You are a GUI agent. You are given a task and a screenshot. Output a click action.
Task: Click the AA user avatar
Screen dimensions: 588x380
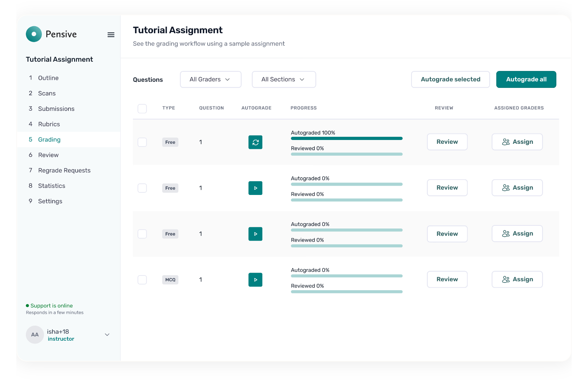35,335
